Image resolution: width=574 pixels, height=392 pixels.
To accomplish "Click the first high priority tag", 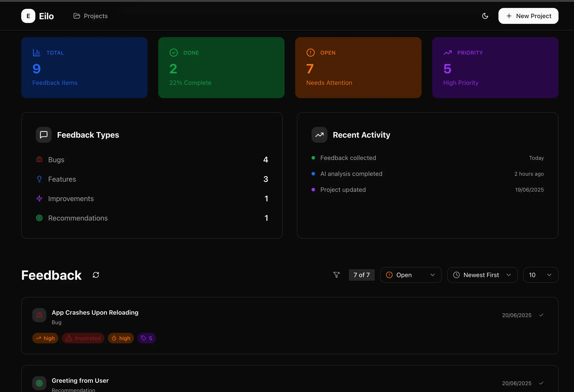I will coord(45,338).
